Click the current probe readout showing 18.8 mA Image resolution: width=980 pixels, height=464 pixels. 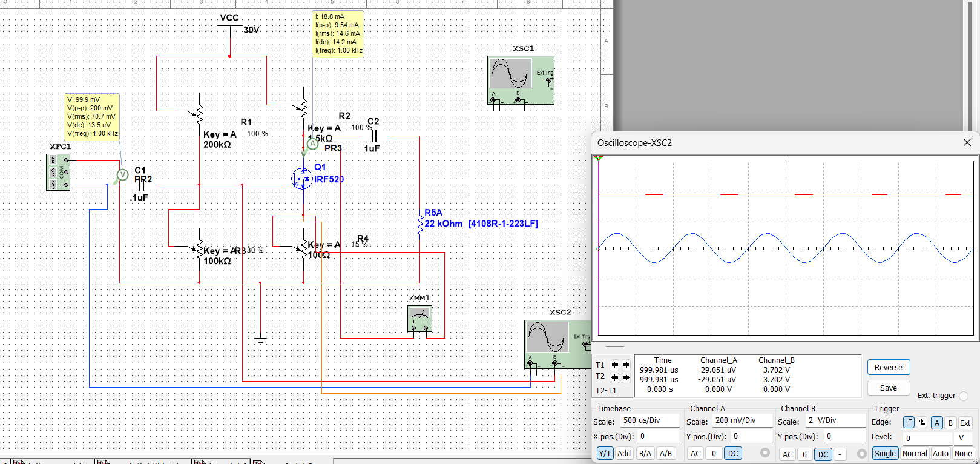click(338, 34)
